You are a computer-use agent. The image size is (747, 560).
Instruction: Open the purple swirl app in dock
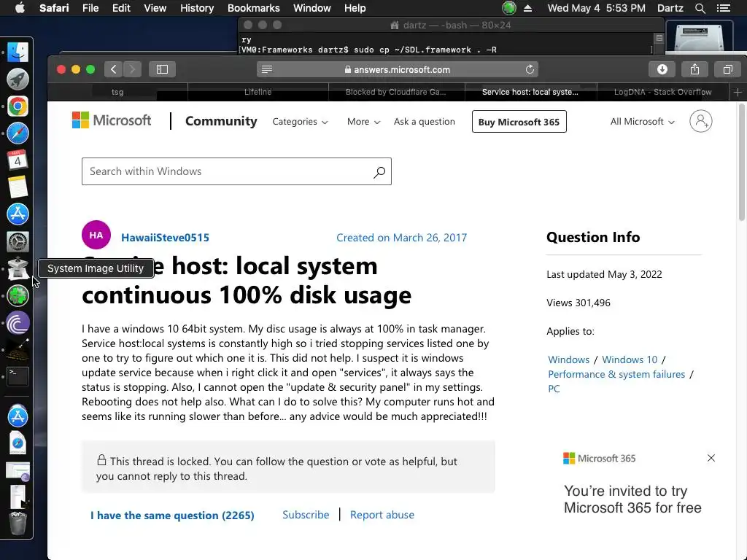click(18, 323)
